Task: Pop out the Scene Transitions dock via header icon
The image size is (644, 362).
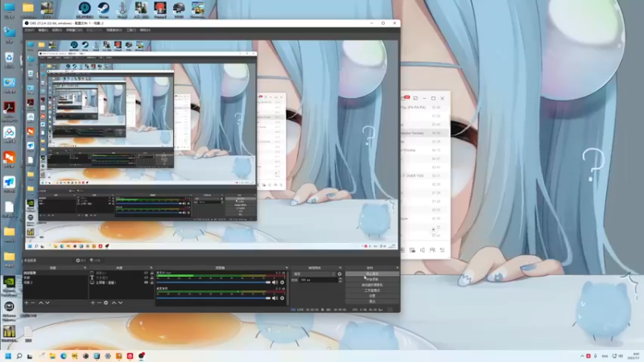Action: click(340, 268)
